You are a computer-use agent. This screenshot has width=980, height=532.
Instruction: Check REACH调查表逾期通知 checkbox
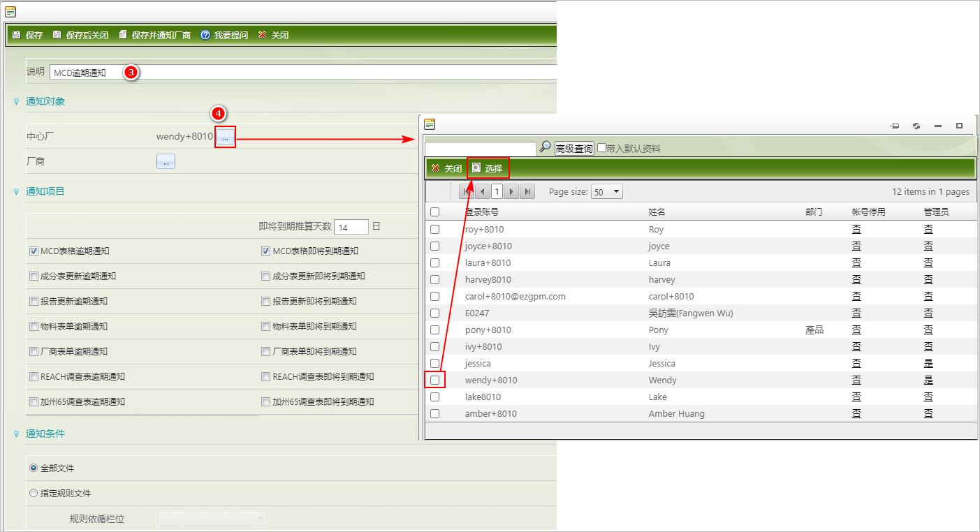[x=34, y=377]
